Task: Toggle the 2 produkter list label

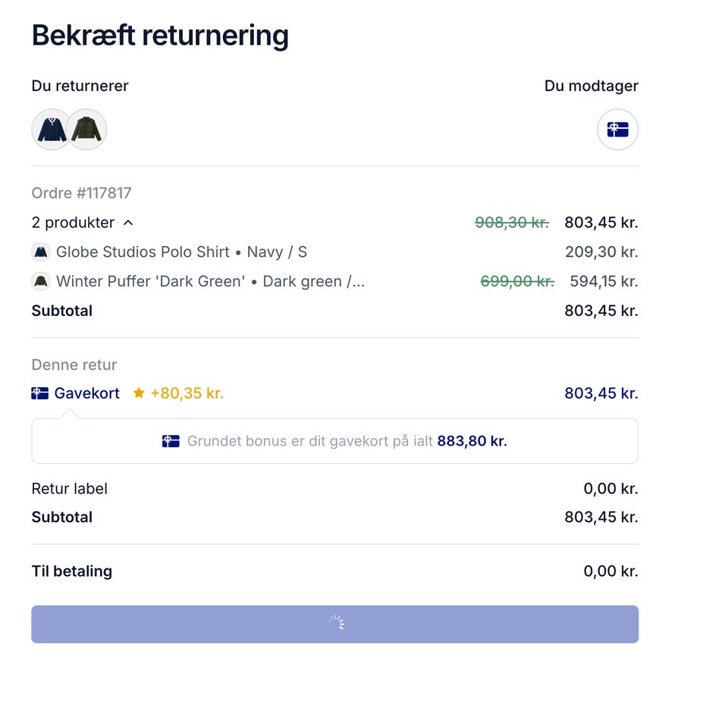Action: point(73,223)
